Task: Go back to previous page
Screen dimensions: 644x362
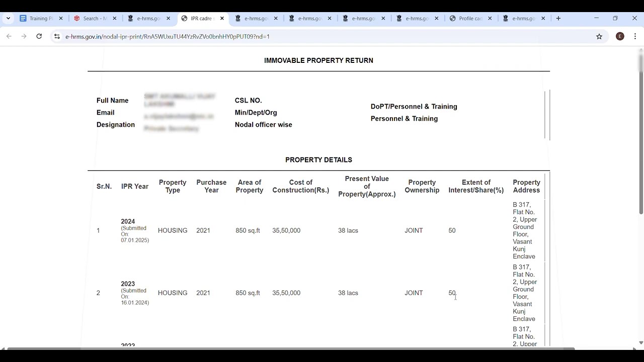Action: click(9, 36)
